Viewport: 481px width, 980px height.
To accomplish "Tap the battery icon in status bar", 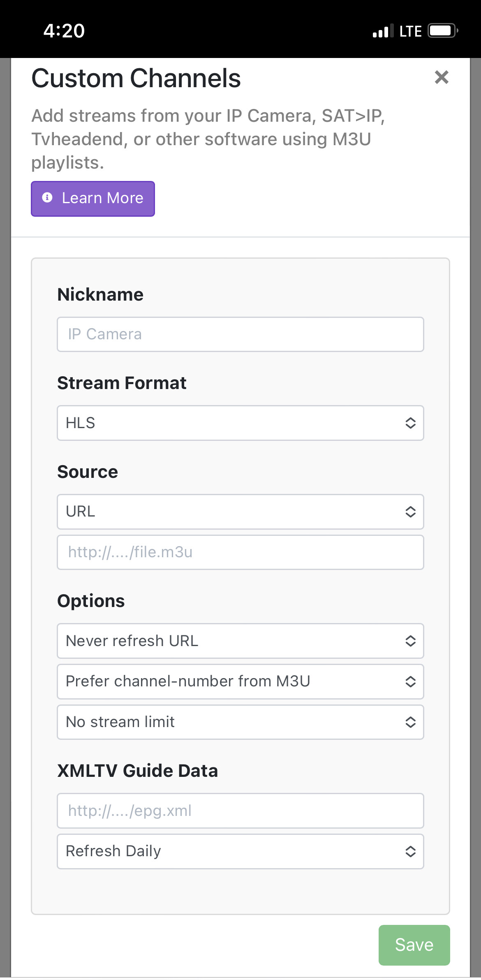I will tap(442, 31).
